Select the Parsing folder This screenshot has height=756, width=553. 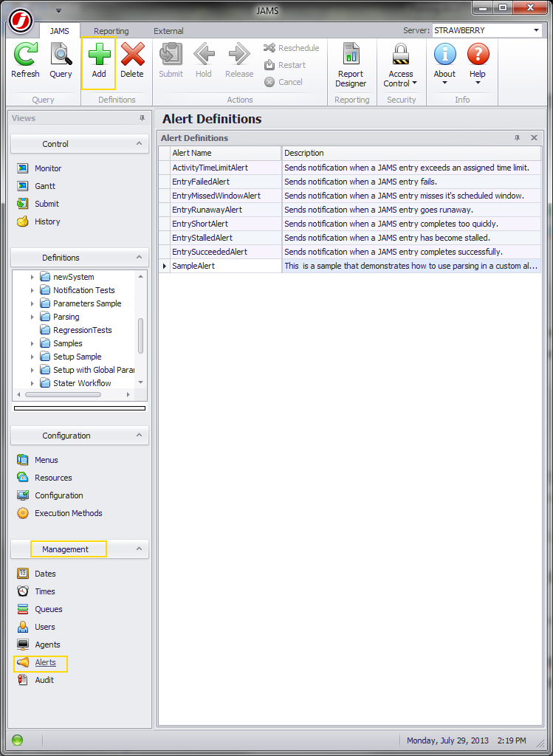(x=66, y=317)
